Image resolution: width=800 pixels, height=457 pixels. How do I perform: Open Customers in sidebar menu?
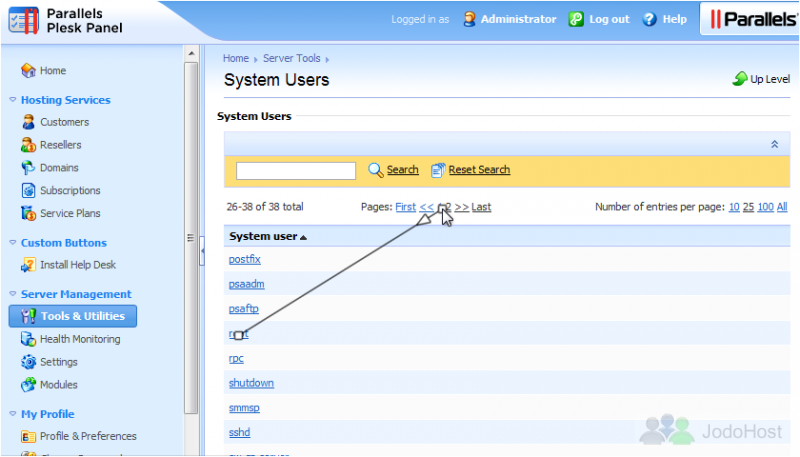(x=64, y=122)
